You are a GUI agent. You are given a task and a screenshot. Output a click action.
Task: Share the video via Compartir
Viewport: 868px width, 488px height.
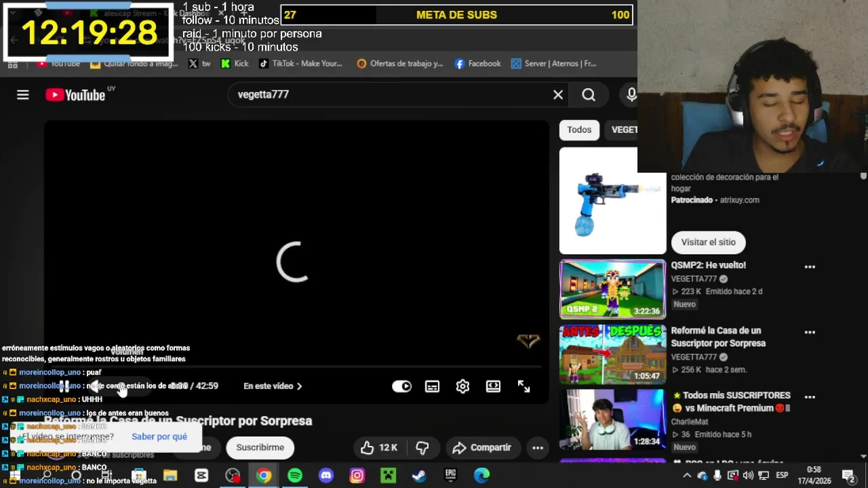[481, 447]
